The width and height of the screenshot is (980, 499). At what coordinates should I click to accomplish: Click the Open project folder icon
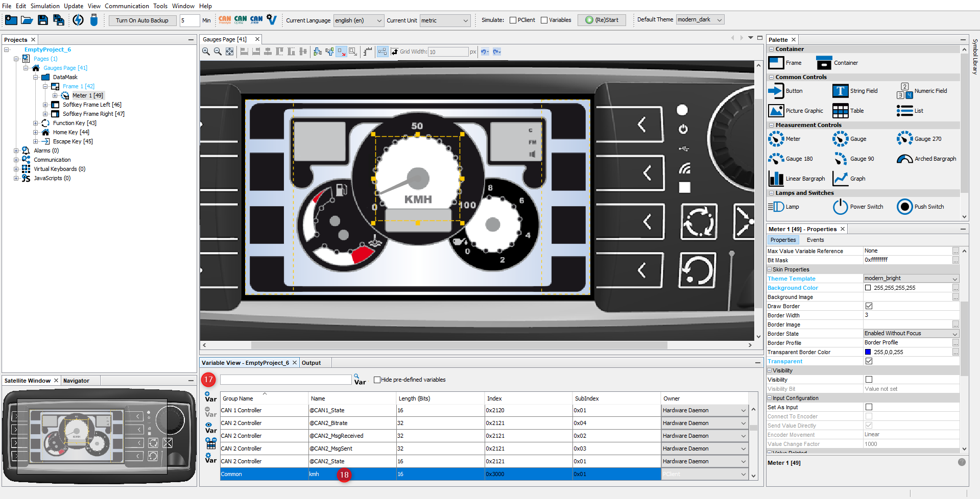(27, 20)
